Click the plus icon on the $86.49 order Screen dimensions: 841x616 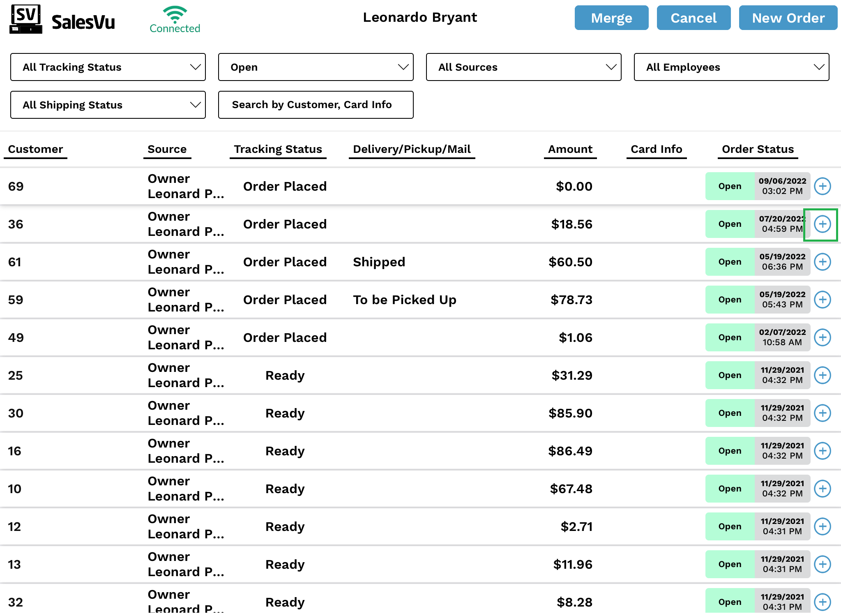point(823,451)
